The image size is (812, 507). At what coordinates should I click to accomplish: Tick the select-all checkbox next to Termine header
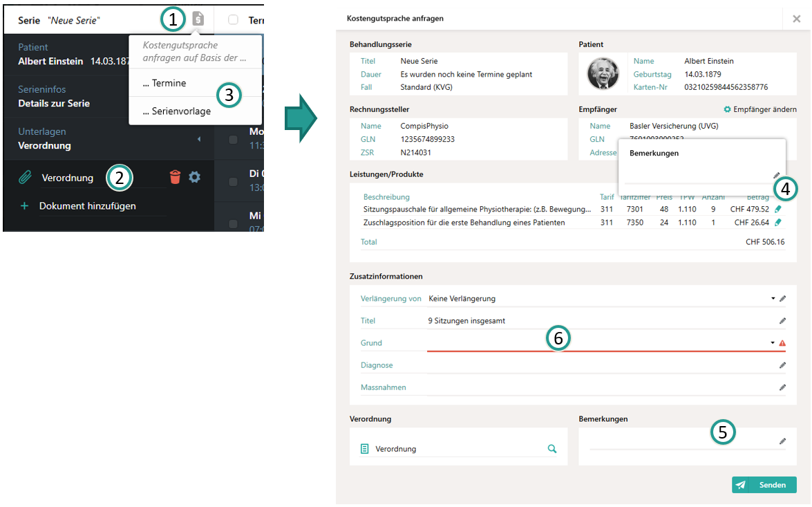[x=233, y=20]
